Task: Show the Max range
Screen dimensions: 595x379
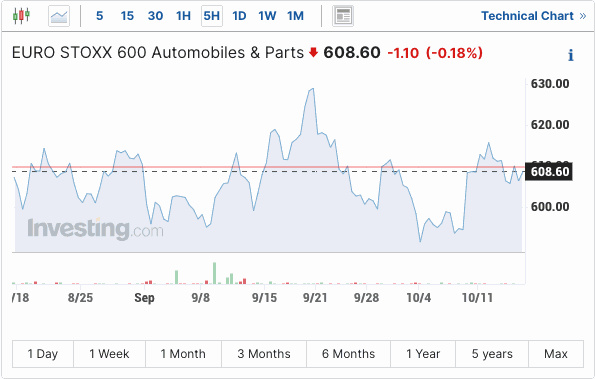Action: click(556, 354)
